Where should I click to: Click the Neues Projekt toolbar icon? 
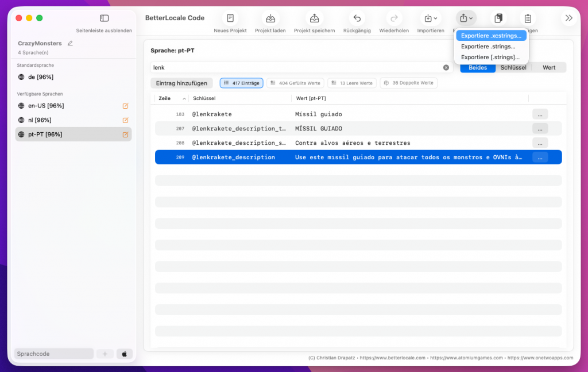click(230, 18)
